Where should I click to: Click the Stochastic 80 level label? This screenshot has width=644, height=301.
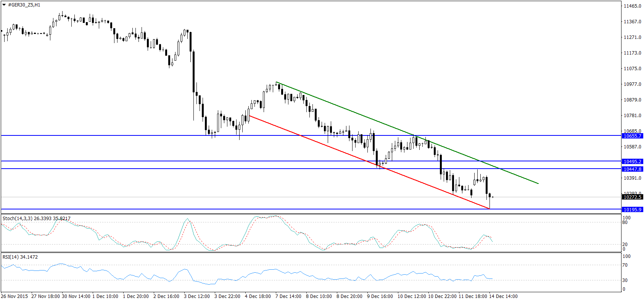625,222
